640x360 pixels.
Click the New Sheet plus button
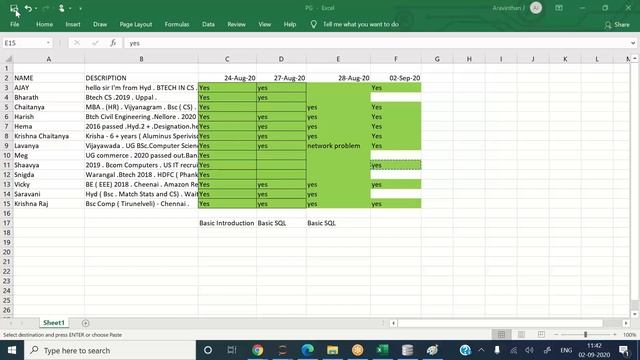[x=85, y=323]
